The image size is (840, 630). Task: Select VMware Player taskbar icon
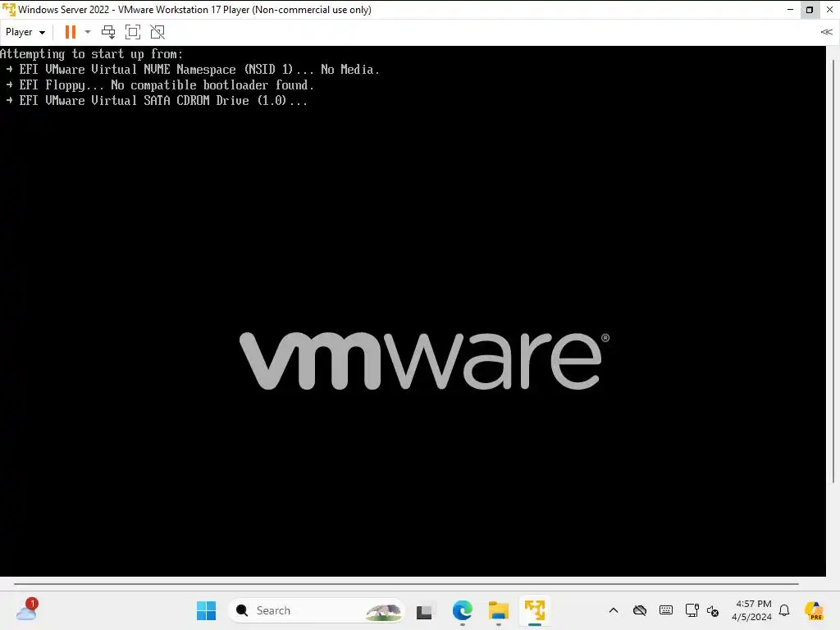[535, 610]
